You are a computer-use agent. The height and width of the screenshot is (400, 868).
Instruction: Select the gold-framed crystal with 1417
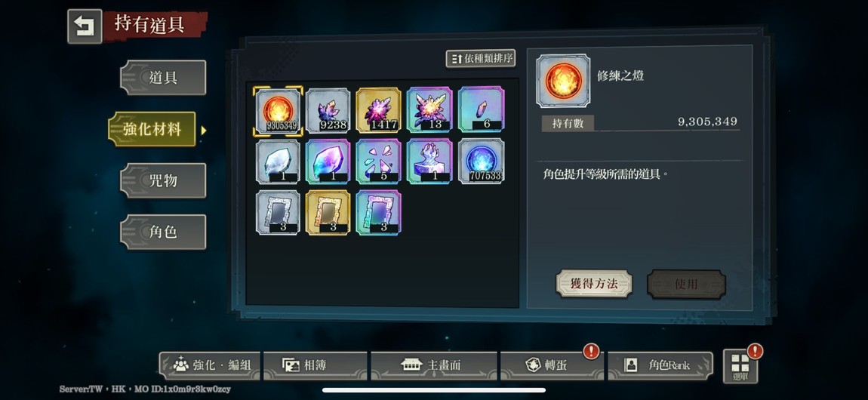point(379,111)
